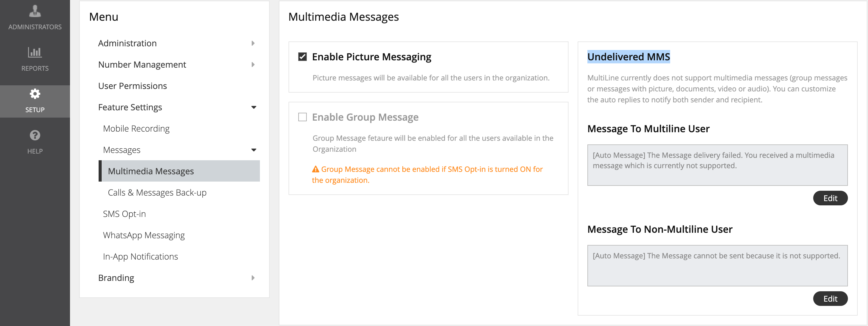Edit the Message To Non-Multiline User text
The height and width of the screenshot is (326, 868).
[830, 299]
